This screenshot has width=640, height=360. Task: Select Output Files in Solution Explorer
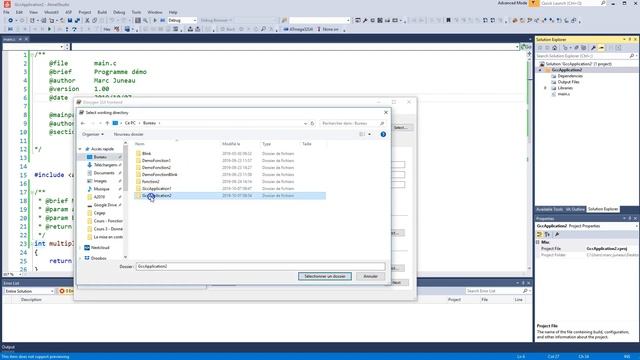click(x=568, y=82)
